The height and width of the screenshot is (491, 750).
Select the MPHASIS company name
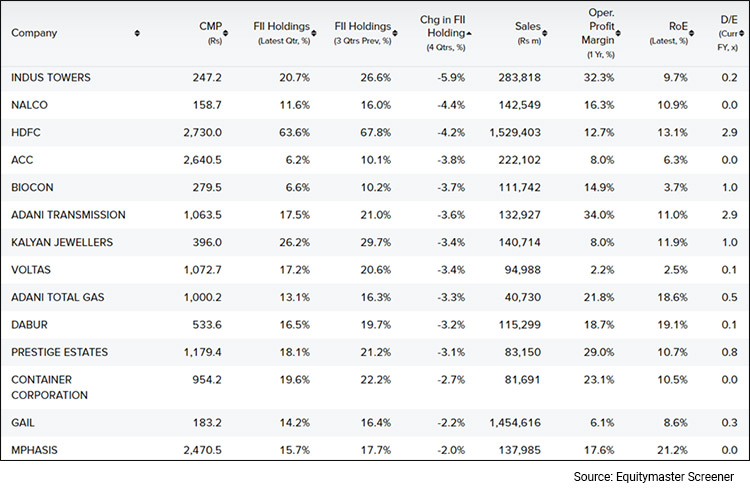35,450
